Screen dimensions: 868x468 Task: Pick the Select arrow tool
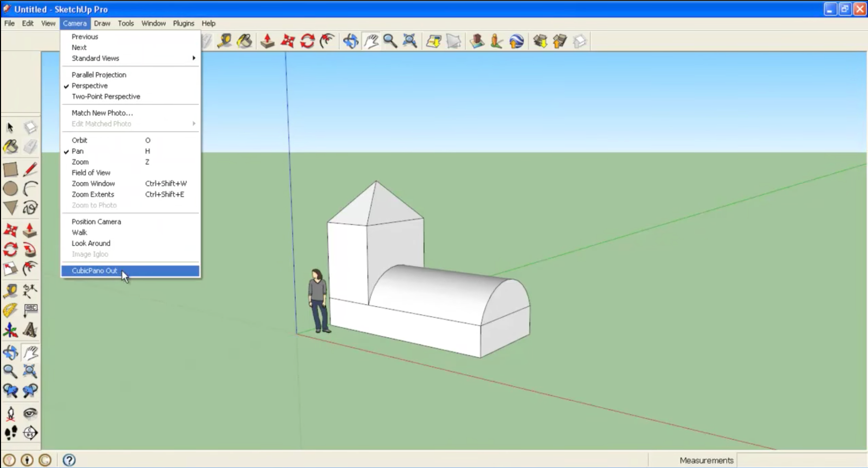coord(10,127)
